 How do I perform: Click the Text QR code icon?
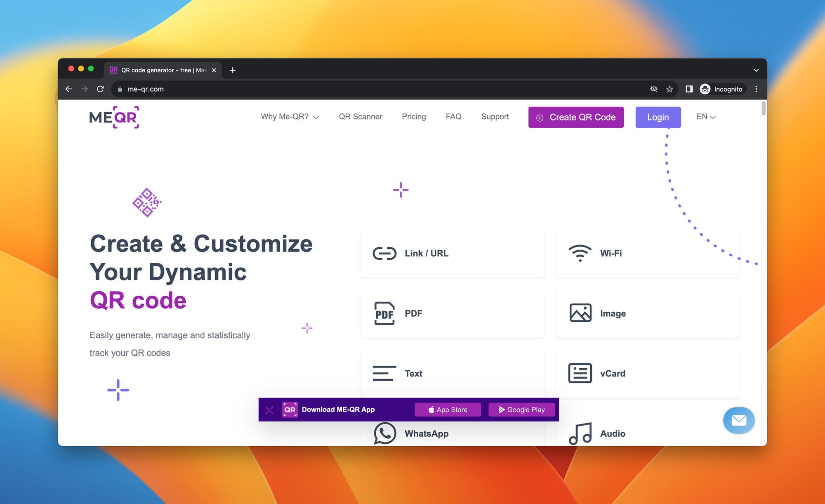[384, 372]
